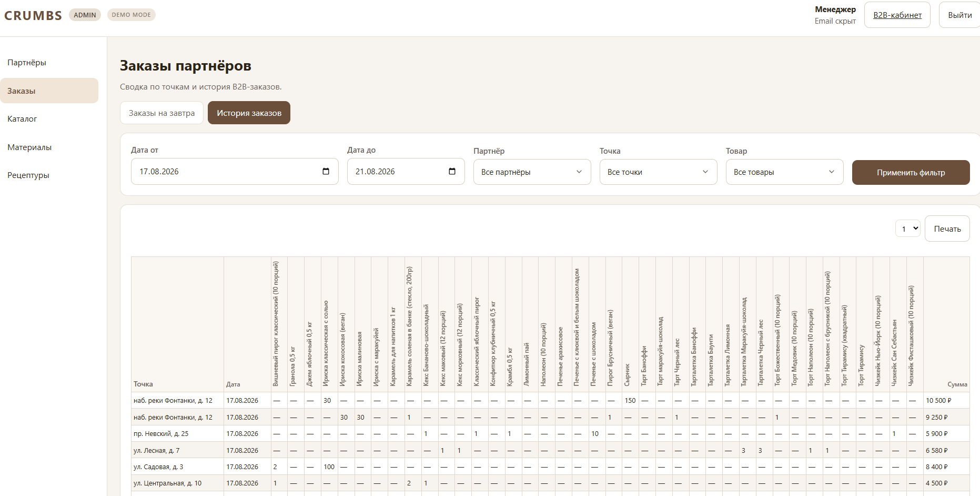
Task: Select row ул. Садовая, д. 3
Action: [550, 467]
